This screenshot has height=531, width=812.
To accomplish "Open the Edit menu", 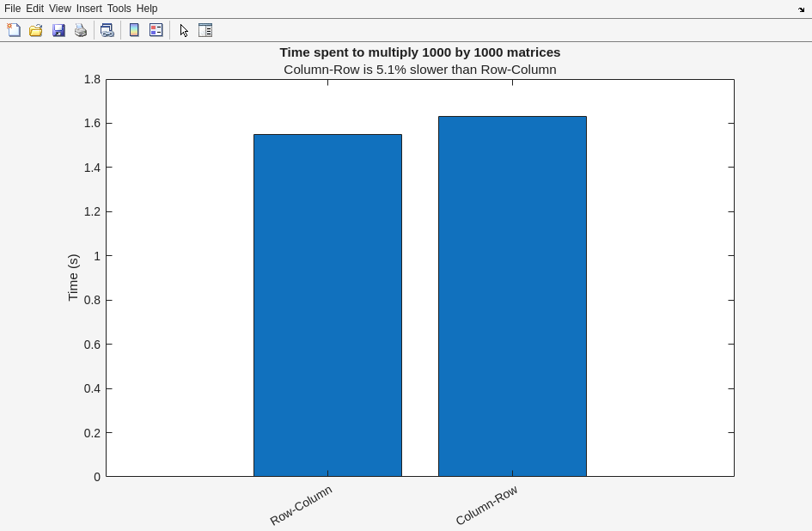I will coord(34,9).
